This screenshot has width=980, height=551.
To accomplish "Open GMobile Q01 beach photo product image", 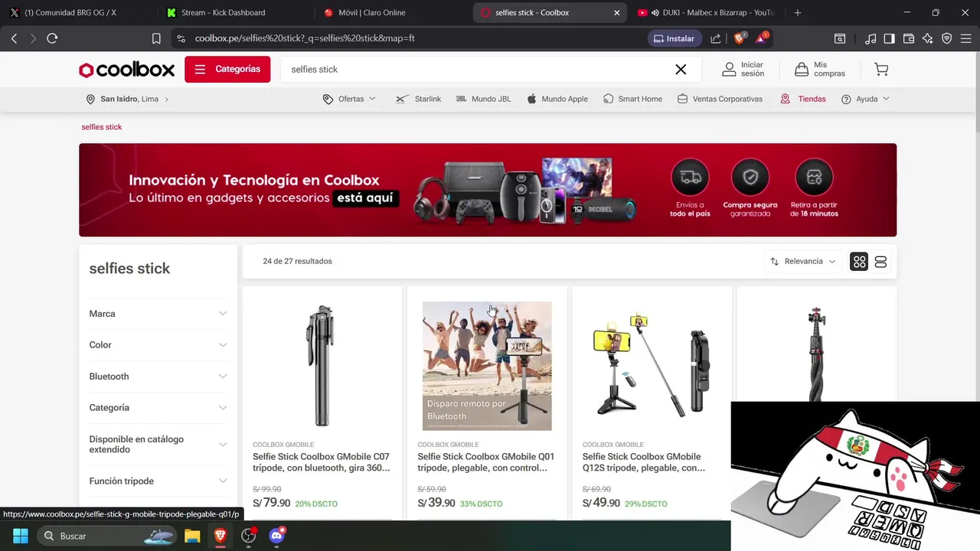I will tap(487, 366).
